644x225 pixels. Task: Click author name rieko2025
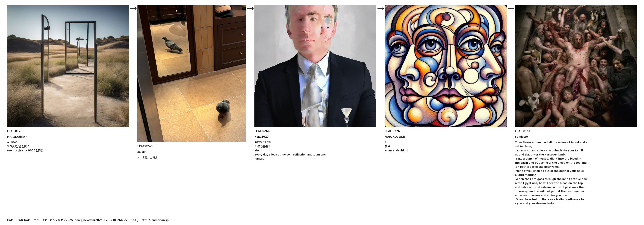262,137
